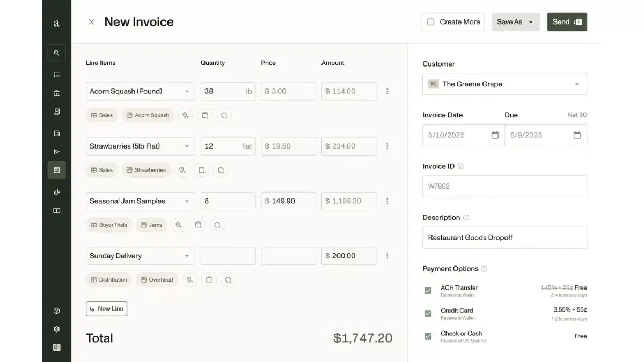
Task: Uncheck the ACH Transfer payment option
Action: [428, 291]
